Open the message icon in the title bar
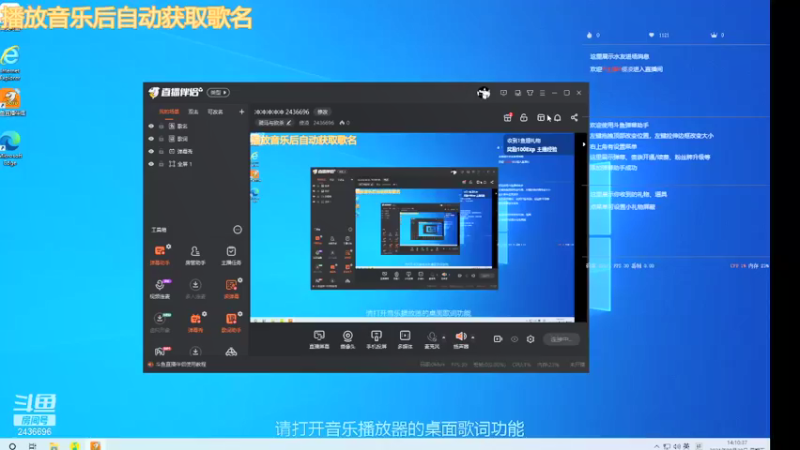 click(504, 93)
